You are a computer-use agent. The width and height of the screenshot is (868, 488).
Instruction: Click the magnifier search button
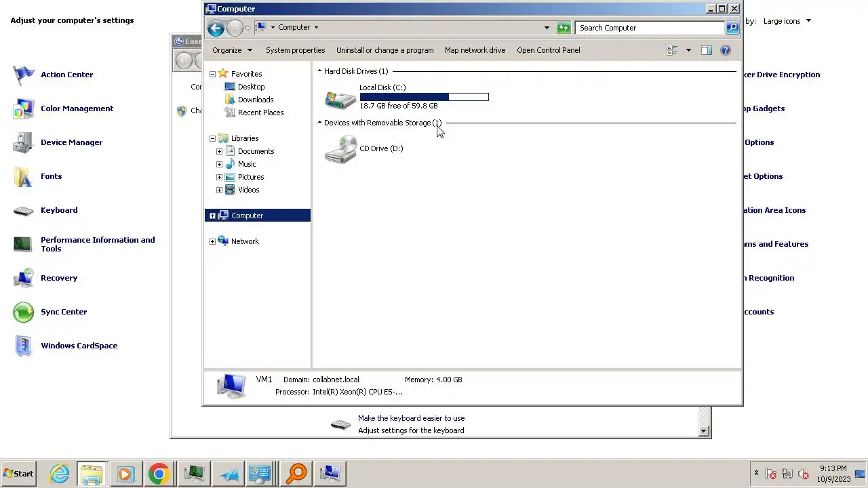click(x=732, y=28)
